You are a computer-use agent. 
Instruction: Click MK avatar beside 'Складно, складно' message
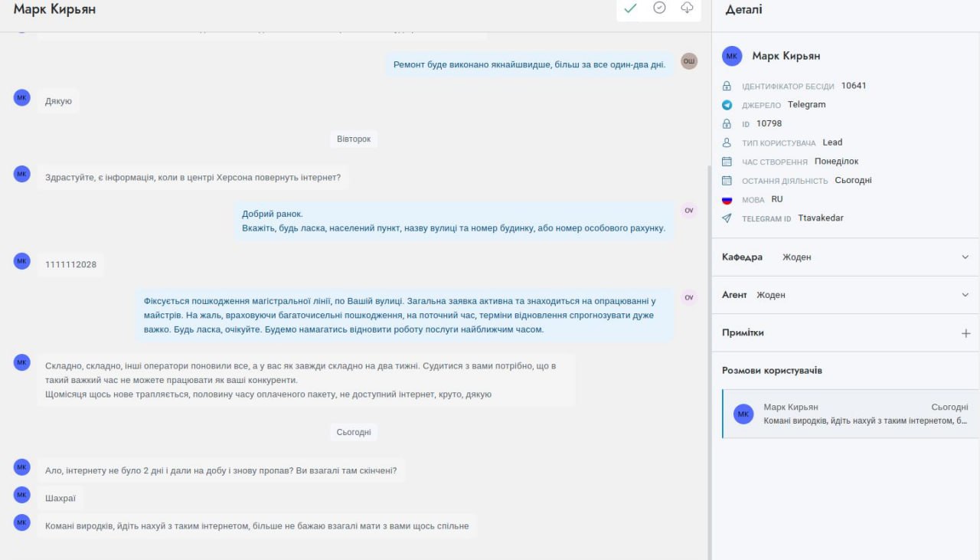point(22,362)
